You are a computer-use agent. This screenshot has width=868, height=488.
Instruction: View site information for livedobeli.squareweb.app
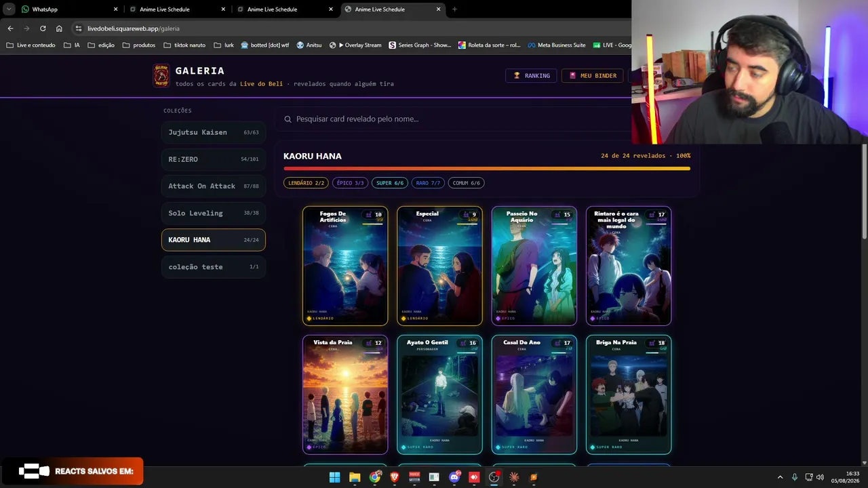click(79, 28)
